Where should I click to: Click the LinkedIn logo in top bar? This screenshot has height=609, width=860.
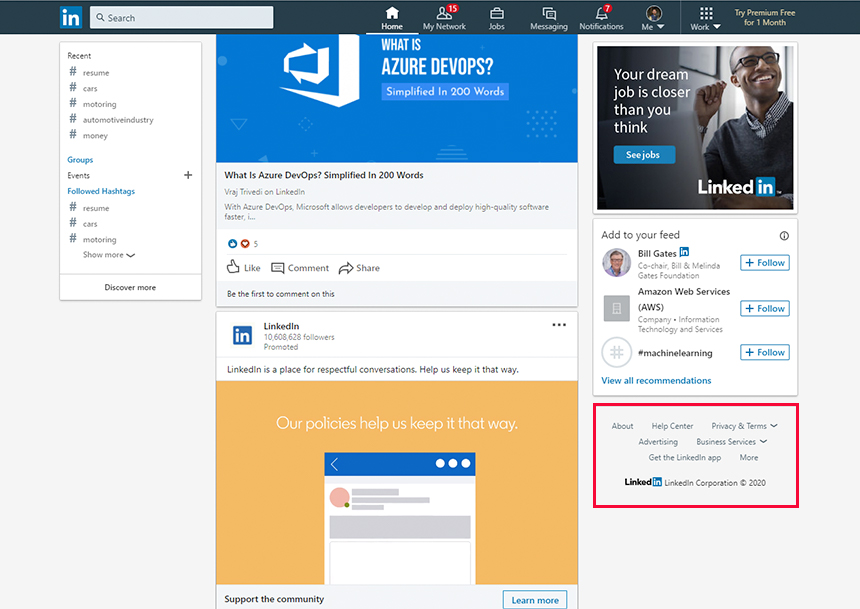(71, 18)
